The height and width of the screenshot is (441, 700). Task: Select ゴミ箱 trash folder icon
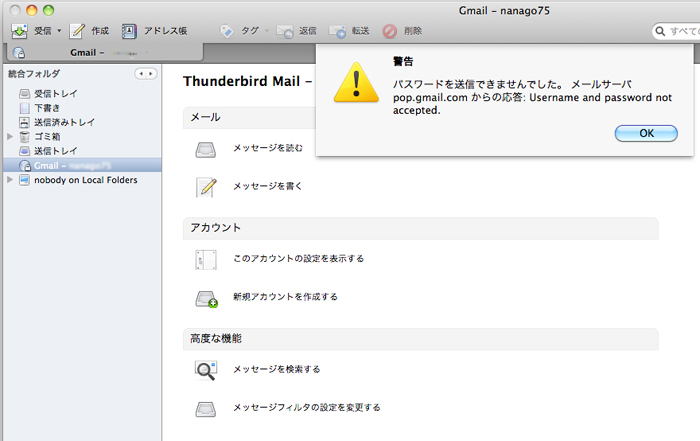pos(25,137)
